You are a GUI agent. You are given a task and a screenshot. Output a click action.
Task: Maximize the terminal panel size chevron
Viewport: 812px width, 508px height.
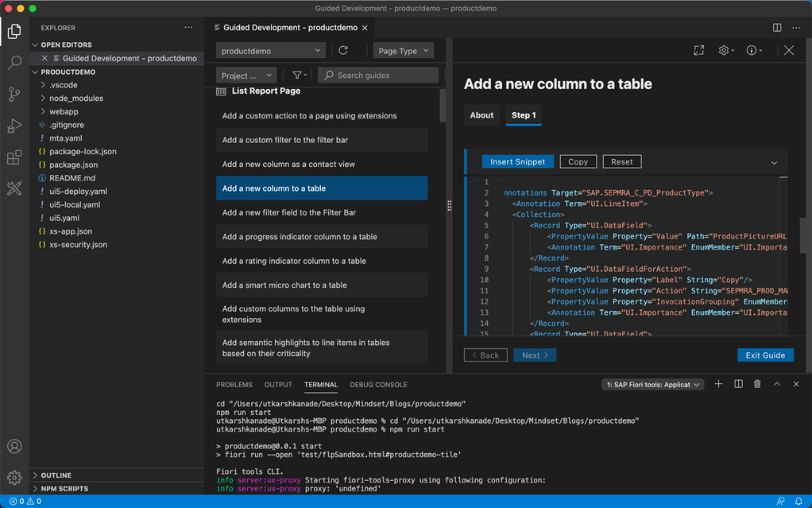[777, 384]
